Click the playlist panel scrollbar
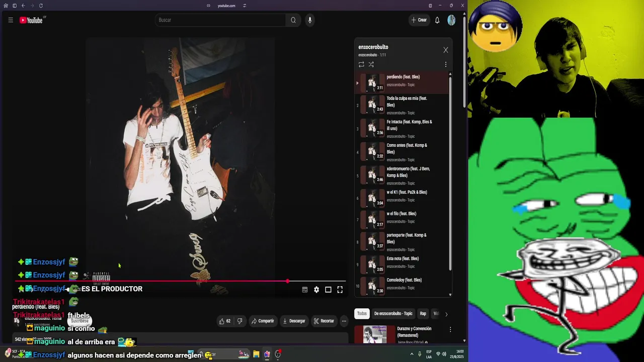Screen dimensions: 644x362 pyautogui.click(x=450, y=173)
